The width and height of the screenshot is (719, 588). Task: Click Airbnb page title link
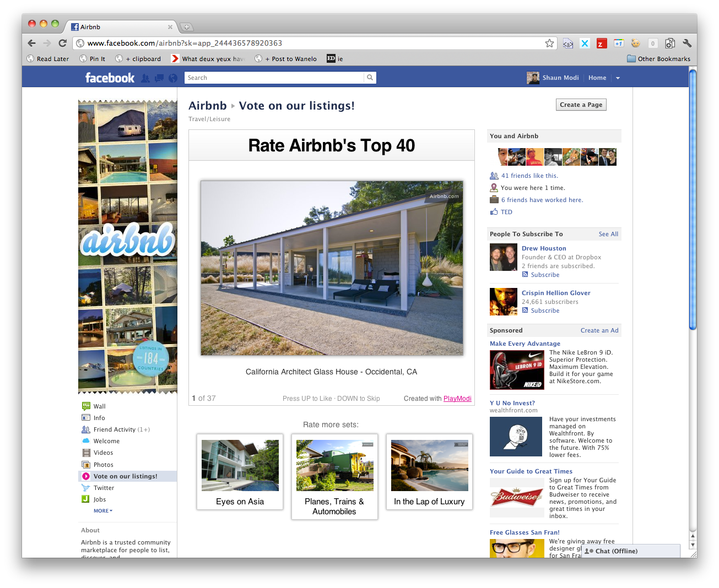tap(207, 106)
